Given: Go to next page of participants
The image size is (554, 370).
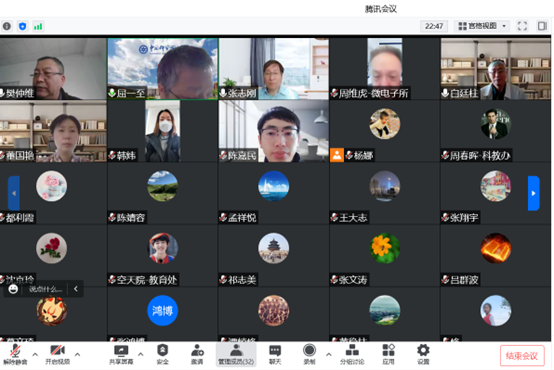Looking at the screenshot, I should [534, 193].
